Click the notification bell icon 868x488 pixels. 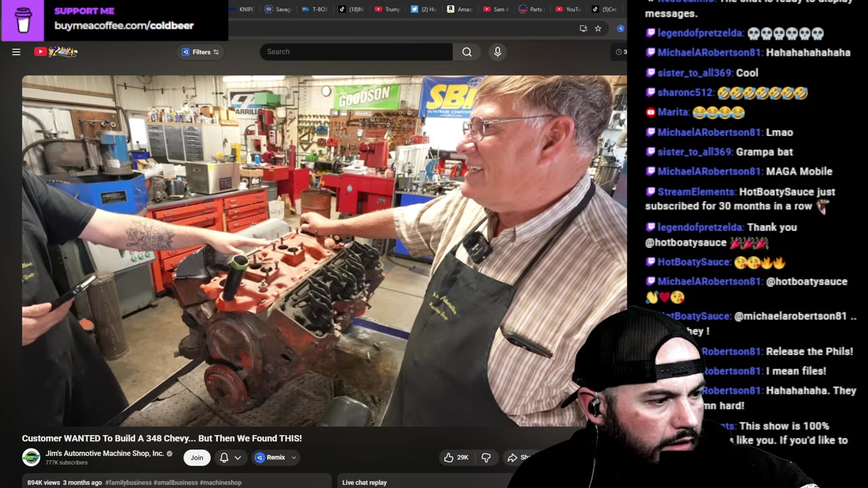(x=224, y=457)
